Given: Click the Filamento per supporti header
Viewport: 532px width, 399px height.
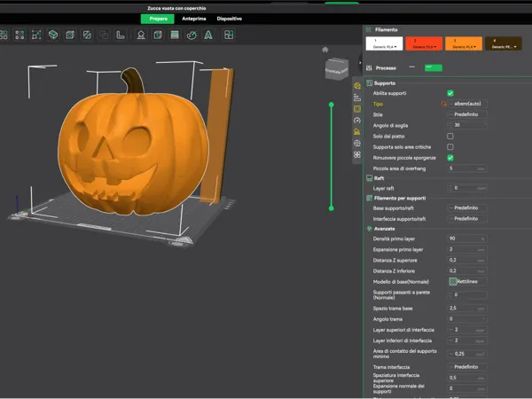Looking at the screenshot, I should point(400,198).
